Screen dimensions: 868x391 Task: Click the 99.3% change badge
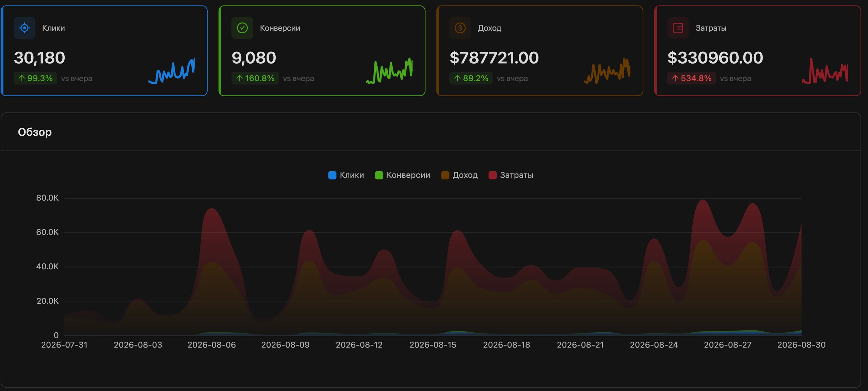(35, 78)
